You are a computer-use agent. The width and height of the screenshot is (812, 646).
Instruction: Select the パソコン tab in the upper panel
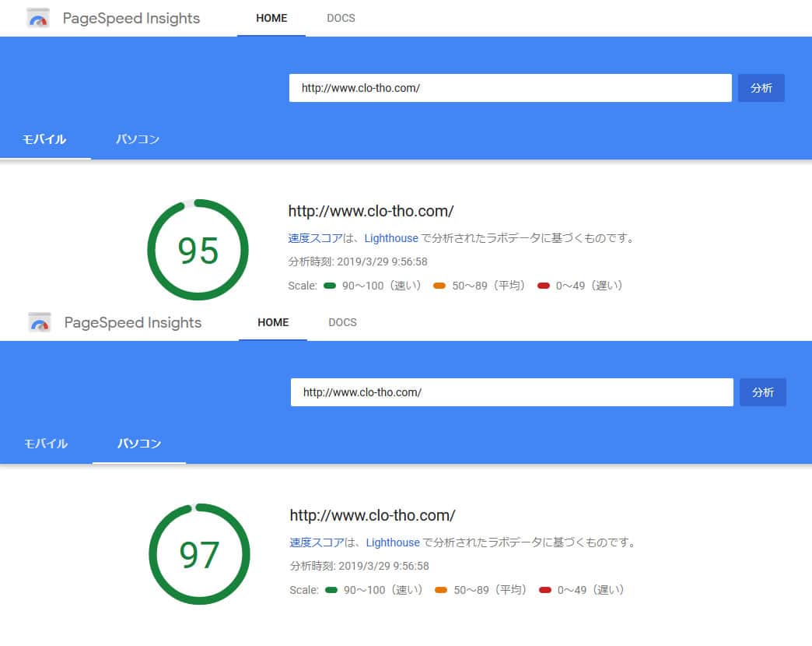[138, 139]
